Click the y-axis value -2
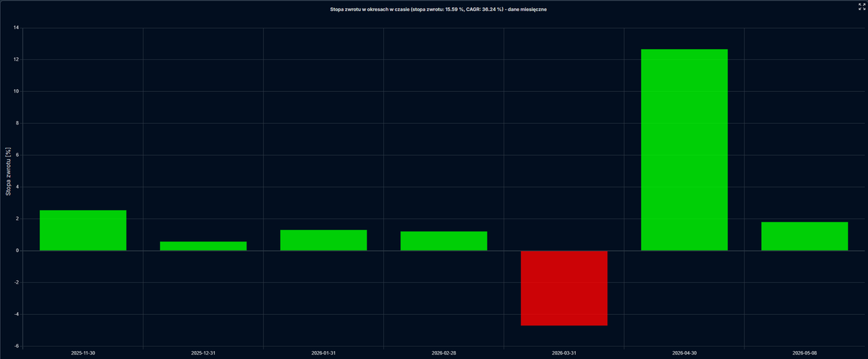Viewport: 868px width, 359px height. [x=17, y=282]
